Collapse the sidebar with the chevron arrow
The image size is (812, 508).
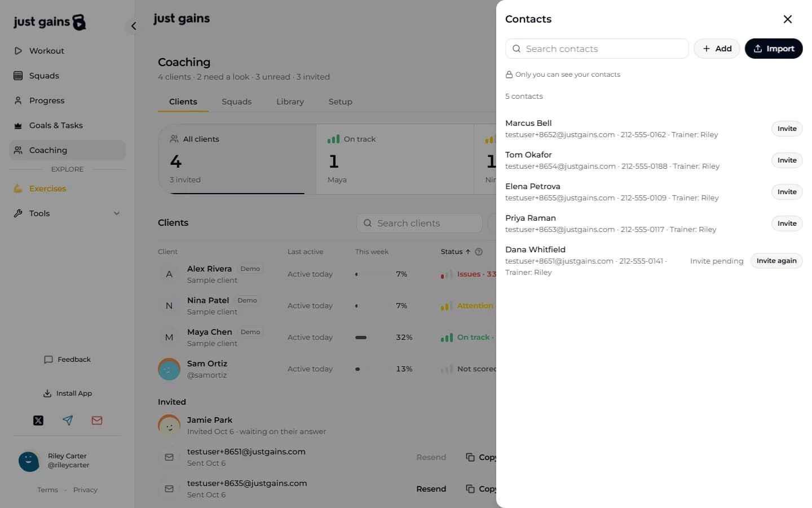click(x=134, y=26)
